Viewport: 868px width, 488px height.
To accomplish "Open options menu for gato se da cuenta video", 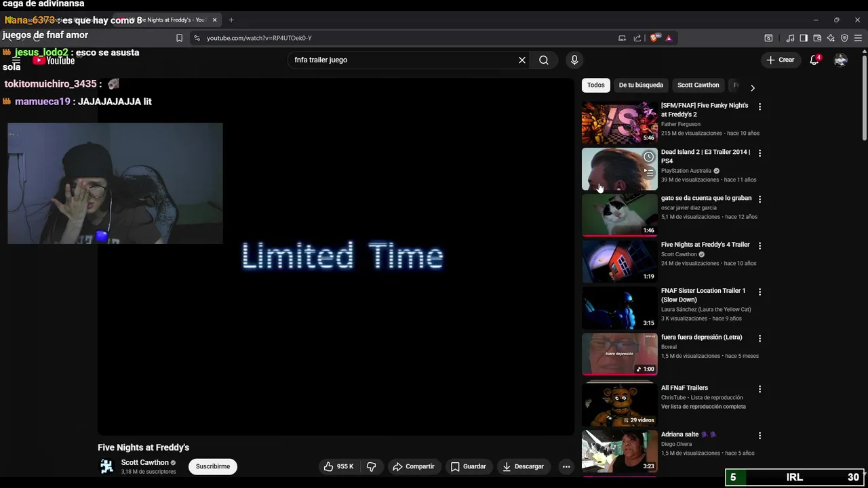I will tap(759, 199).
